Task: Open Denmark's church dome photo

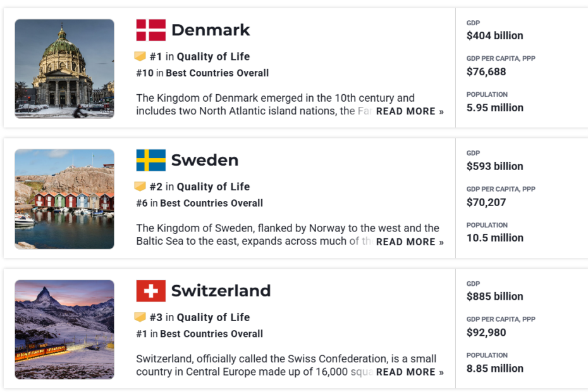Action: [64, 68]
